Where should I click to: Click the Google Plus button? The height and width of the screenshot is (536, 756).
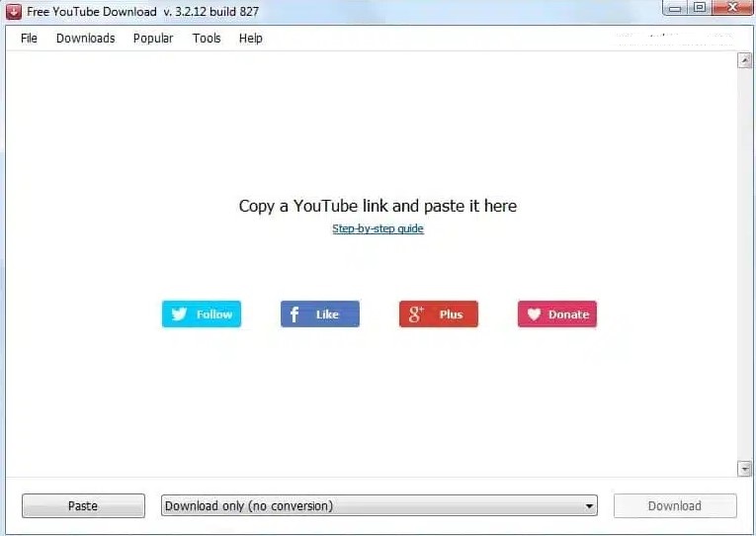coord(439,314)
